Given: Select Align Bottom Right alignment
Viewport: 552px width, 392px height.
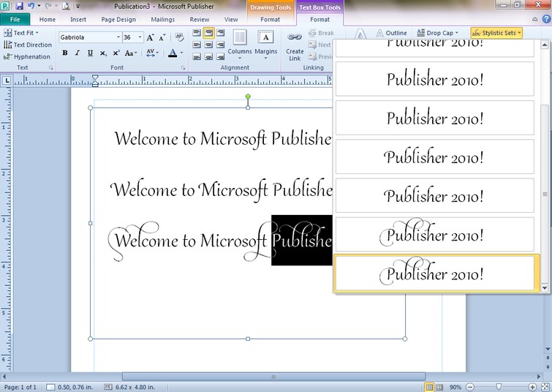Looking at the screenshot, I should click(x=220, y=56).
